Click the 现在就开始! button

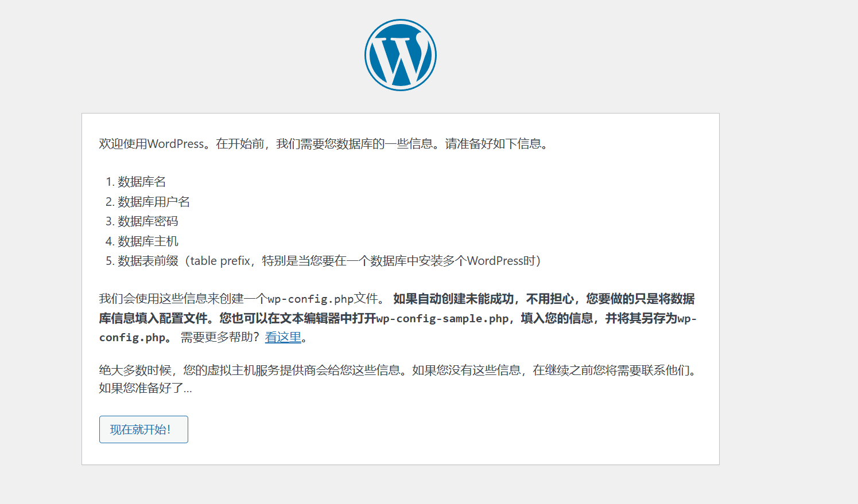click(143, 429)
